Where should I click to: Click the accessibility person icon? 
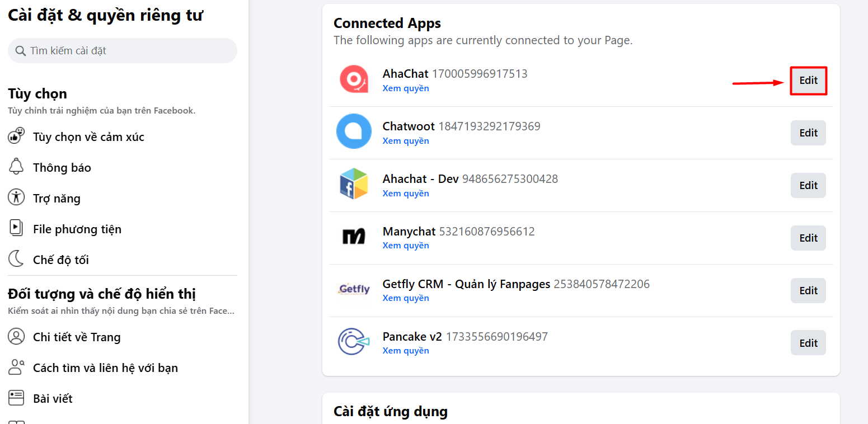(x=17, y=197)
